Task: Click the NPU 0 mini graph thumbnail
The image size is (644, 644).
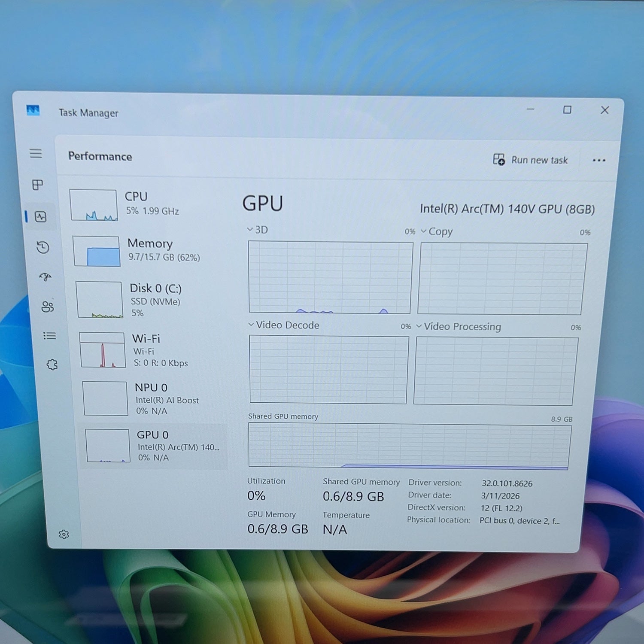Action: [x=106, y=398]
